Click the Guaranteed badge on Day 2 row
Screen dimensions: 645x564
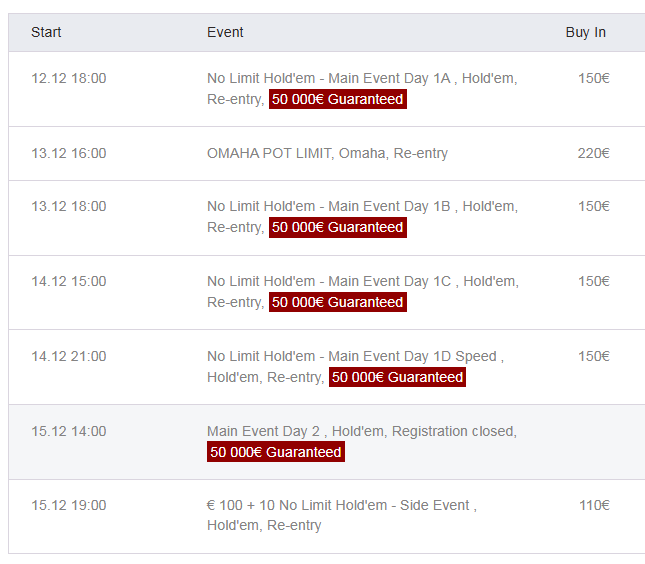click(x=276, y=452)
